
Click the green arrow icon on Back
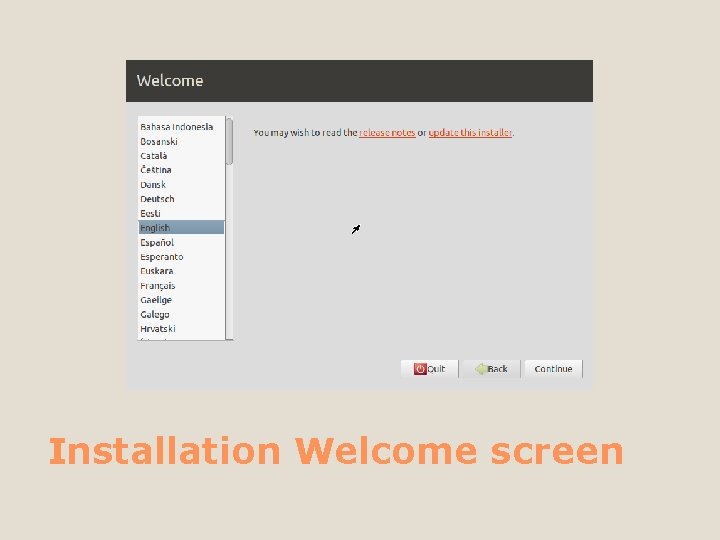tap(480, 369)
